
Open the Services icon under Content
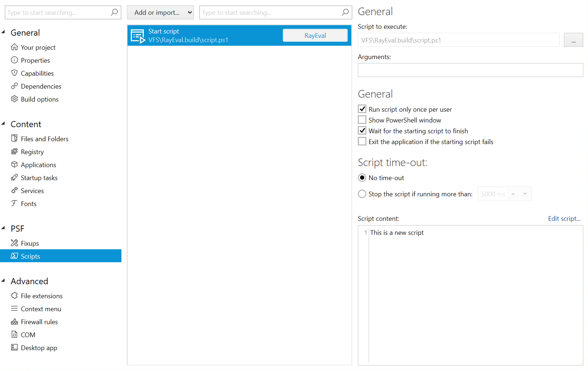coord(14,191)
